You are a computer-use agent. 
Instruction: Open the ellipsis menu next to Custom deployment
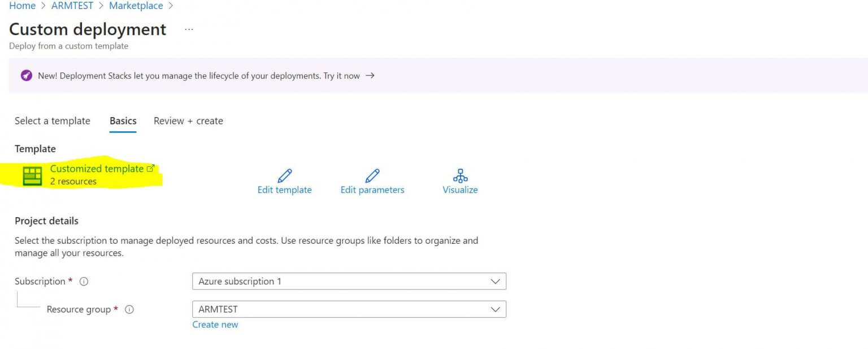[189, 29]
